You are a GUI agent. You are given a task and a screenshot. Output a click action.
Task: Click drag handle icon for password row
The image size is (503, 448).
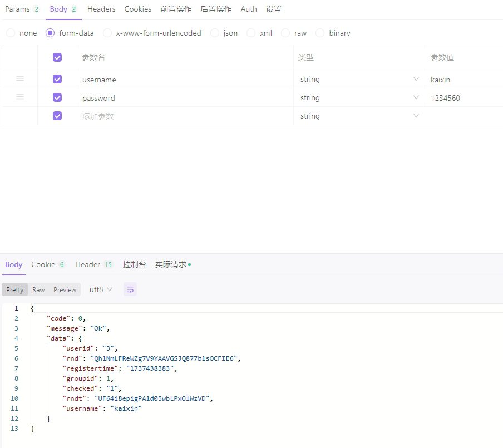20,97
